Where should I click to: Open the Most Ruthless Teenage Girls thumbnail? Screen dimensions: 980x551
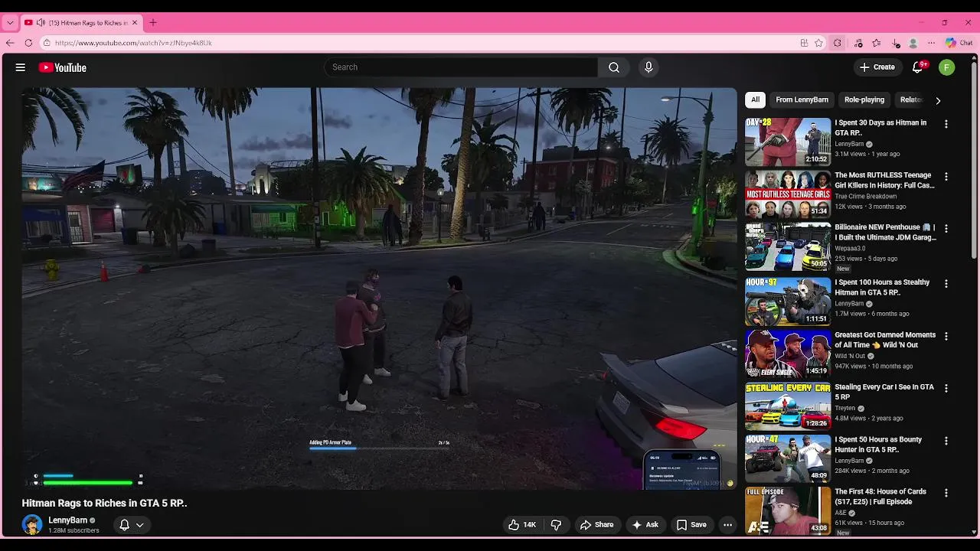pyautogui.click(x=788, y=194)
